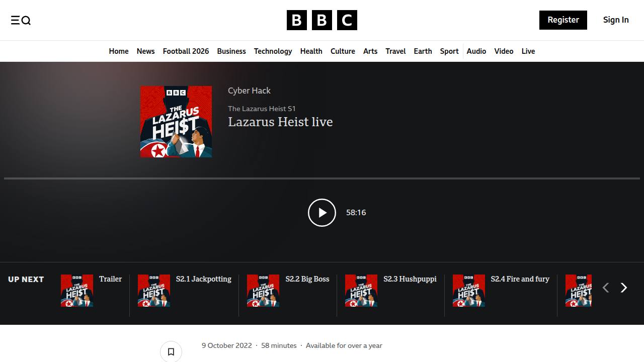Image resolution: width=644 pixels, height=362 pixels.
Task: Open the Business section
Action: point(231,51)
